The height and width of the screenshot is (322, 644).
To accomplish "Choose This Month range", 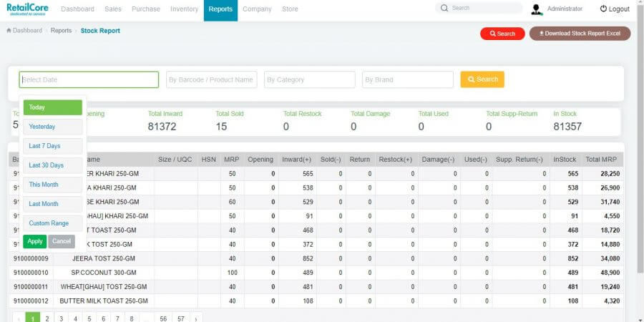I will (52, 185).
